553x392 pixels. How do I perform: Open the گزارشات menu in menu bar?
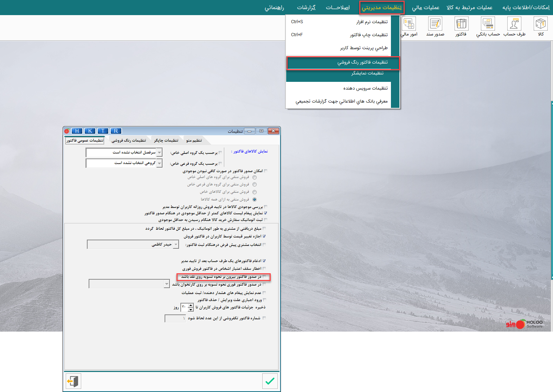pos(306,7)
